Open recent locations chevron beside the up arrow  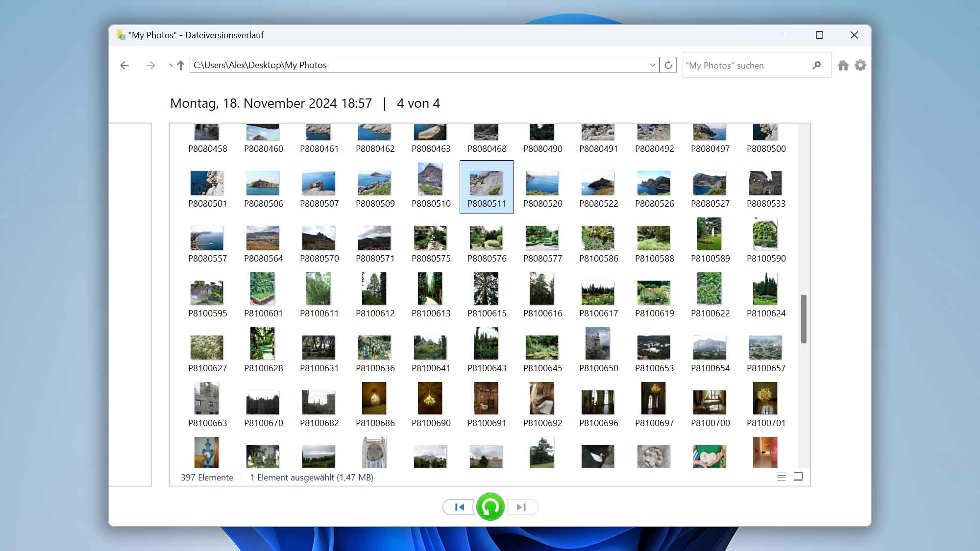click(x=171, y=65)
